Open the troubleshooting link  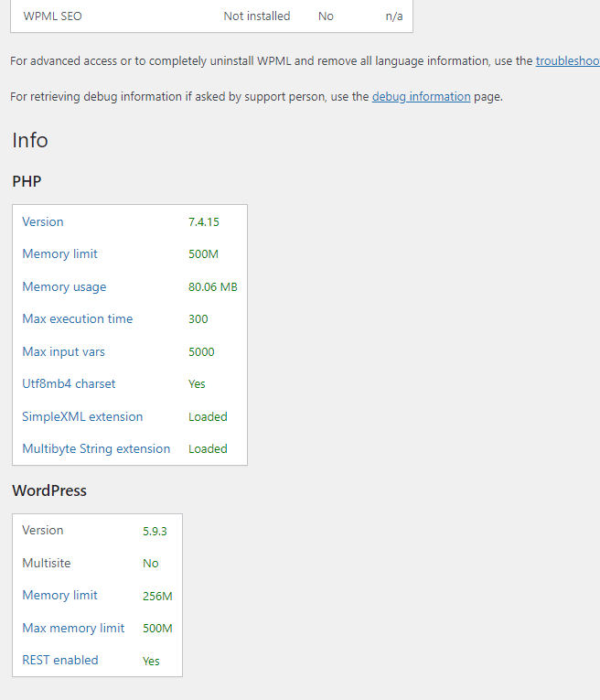tap(568, 60)
